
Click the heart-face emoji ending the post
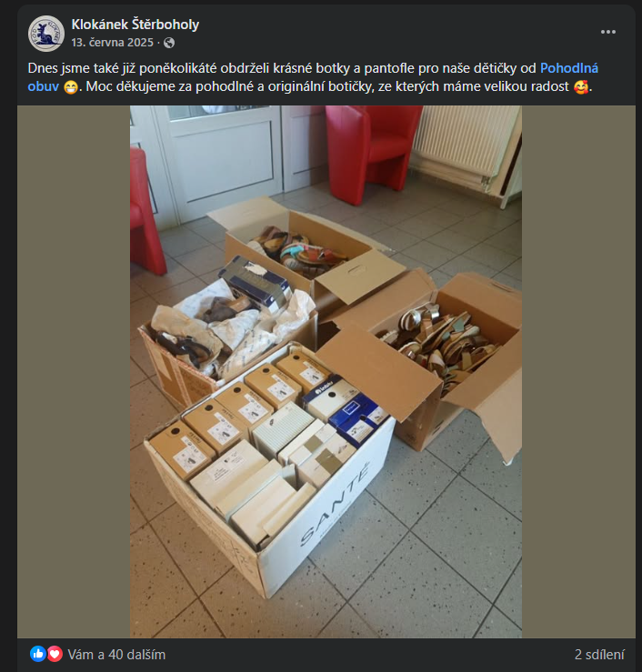click(x=581, y=87)
